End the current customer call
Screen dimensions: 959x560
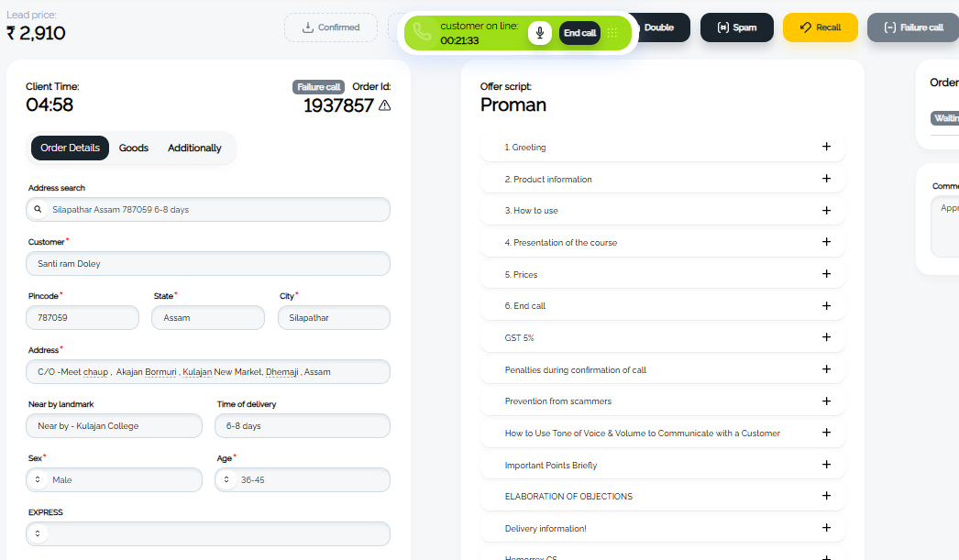(x=579, y=33)
